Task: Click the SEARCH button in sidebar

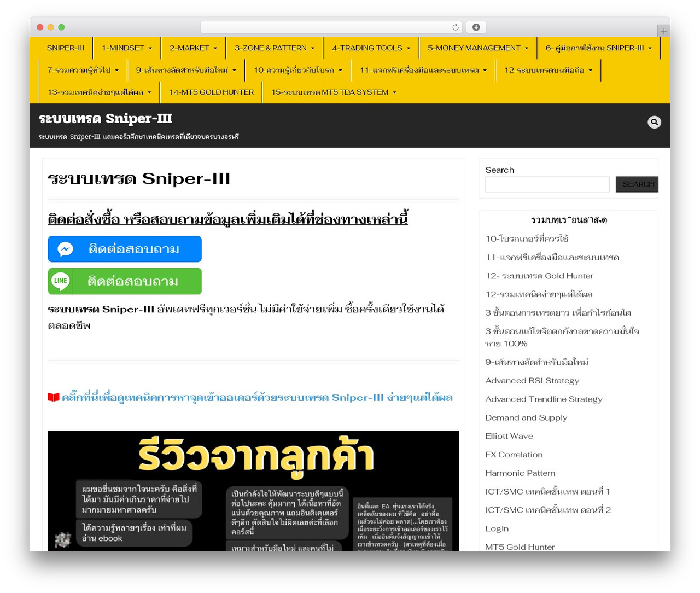Action: click(x=637, y=184)
